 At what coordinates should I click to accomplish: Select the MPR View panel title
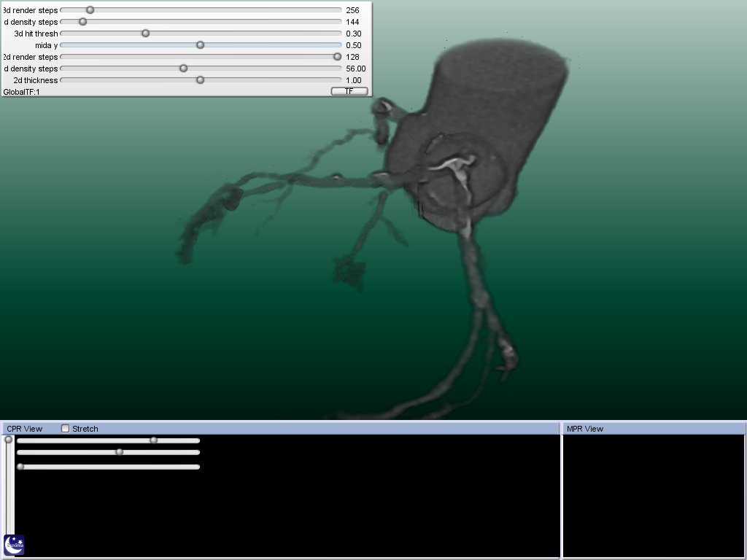coord(584,429)
